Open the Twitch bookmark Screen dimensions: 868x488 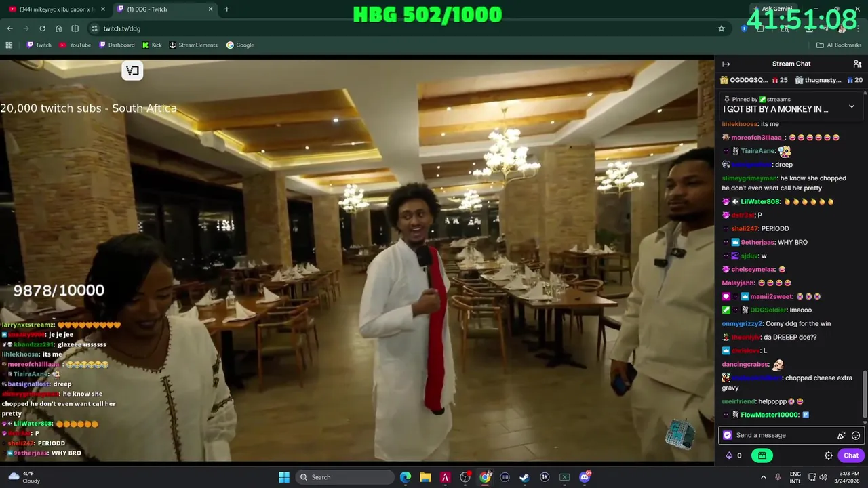tap(39, 45)
